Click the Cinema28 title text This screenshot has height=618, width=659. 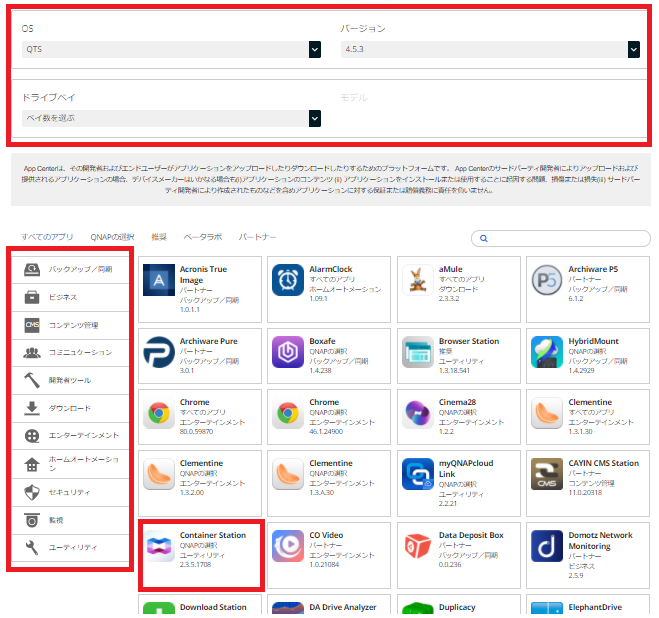coord(457,402)
